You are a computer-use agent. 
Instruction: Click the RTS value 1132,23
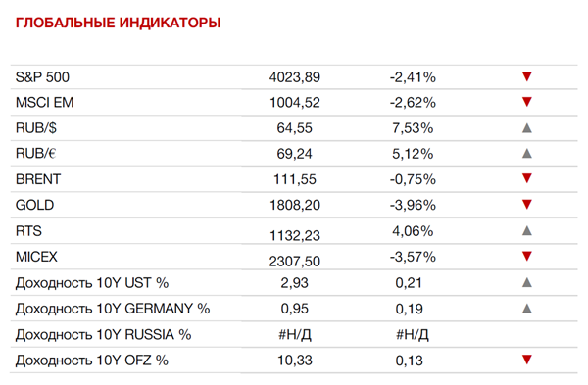(295, 235)
